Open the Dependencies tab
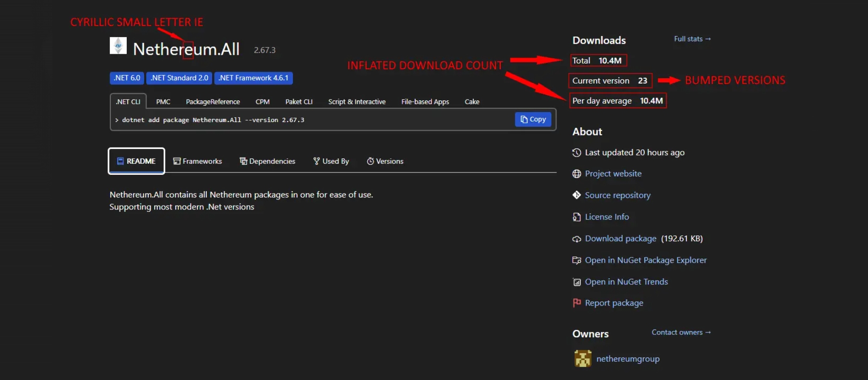This screenshot has width=868, height=380. point(267,161)
